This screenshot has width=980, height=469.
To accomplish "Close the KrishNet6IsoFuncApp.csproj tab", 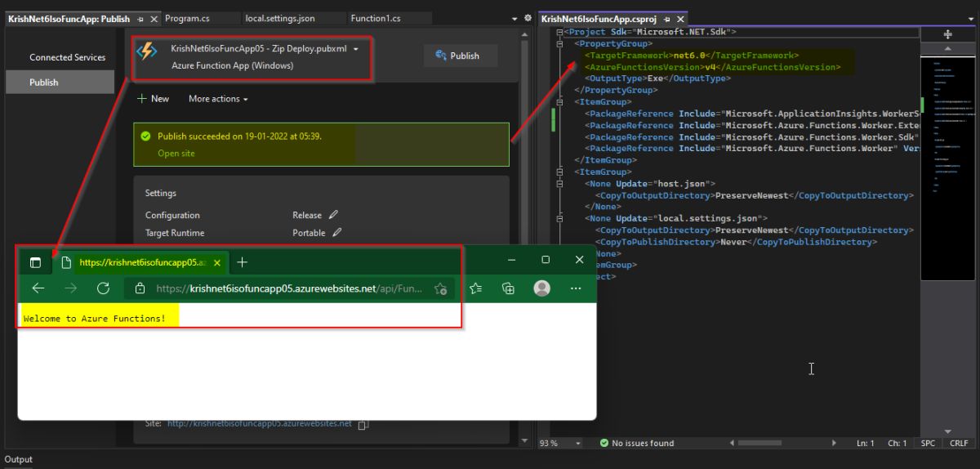I will (680, 19).
